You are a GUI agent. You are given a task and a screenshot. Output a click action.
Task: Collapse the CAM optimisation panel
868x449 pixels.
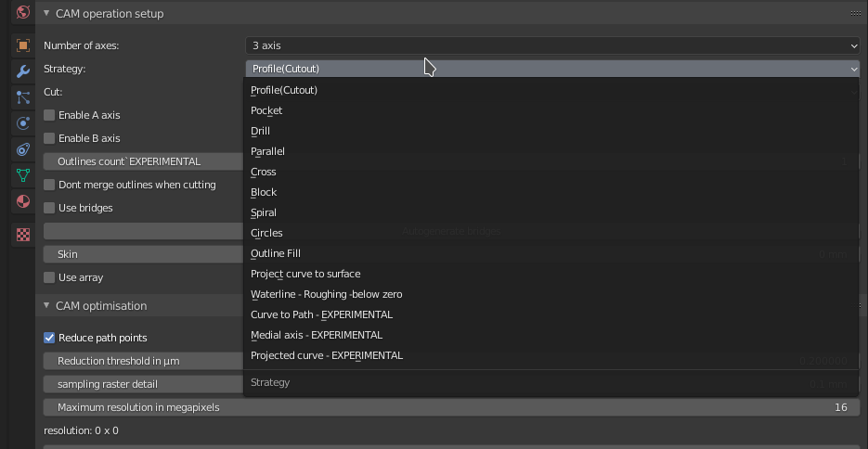[47, 306]
